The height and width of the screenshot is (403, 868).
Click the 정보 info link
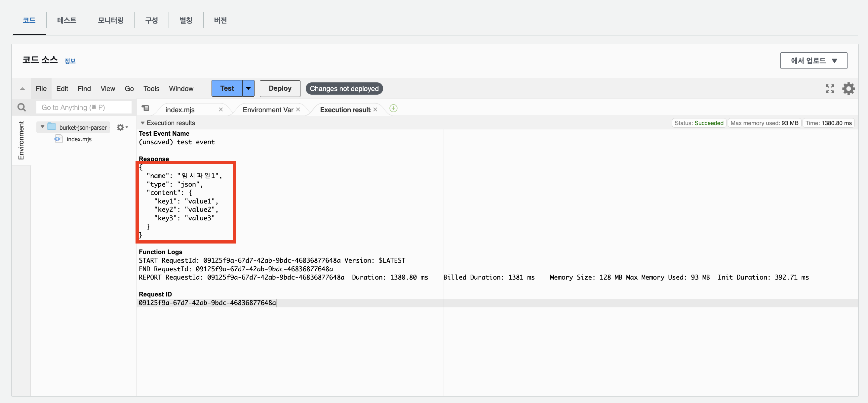point(70,61)
